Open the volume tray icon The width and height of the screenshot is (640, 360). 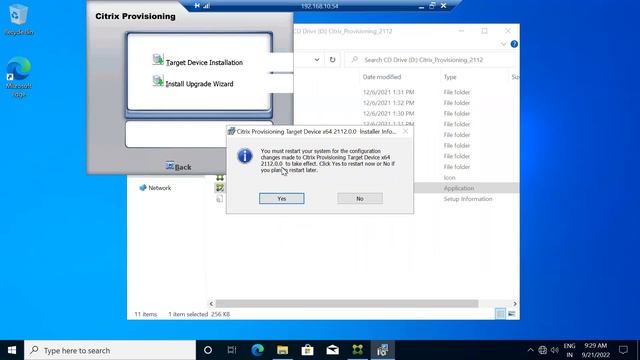[x=554, y=350]
